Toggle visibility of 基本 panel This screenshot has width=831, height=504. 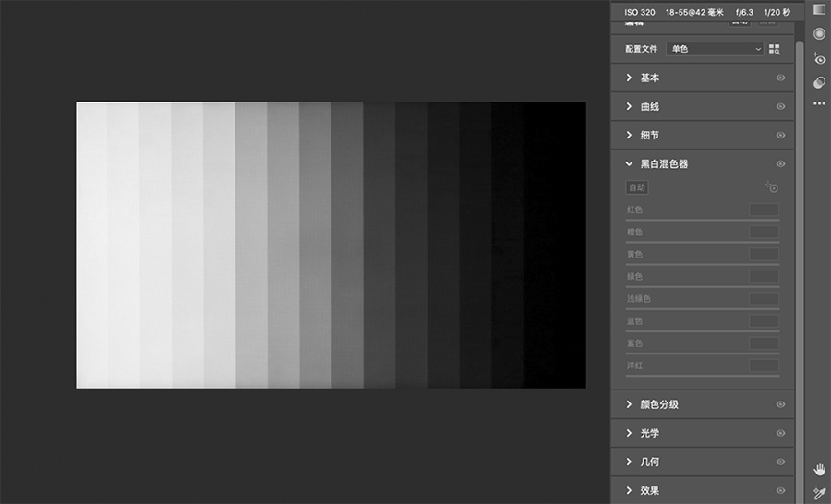pos(780,78)
